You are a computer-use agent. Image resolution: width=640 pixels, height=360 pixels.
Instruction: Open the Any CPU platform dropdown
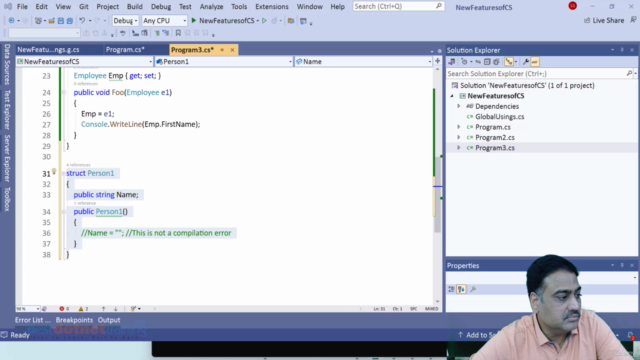[x=164, y=20]
